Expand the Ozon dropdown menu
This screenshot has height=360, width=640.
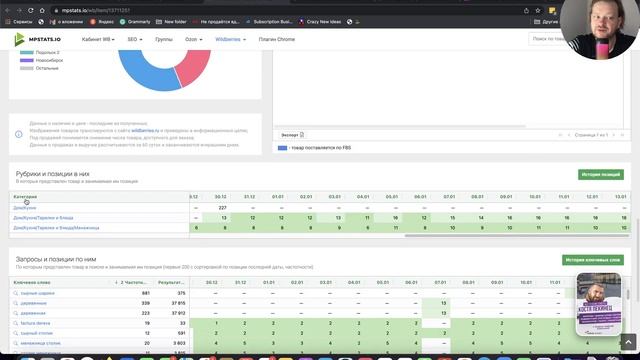[193, 39]
